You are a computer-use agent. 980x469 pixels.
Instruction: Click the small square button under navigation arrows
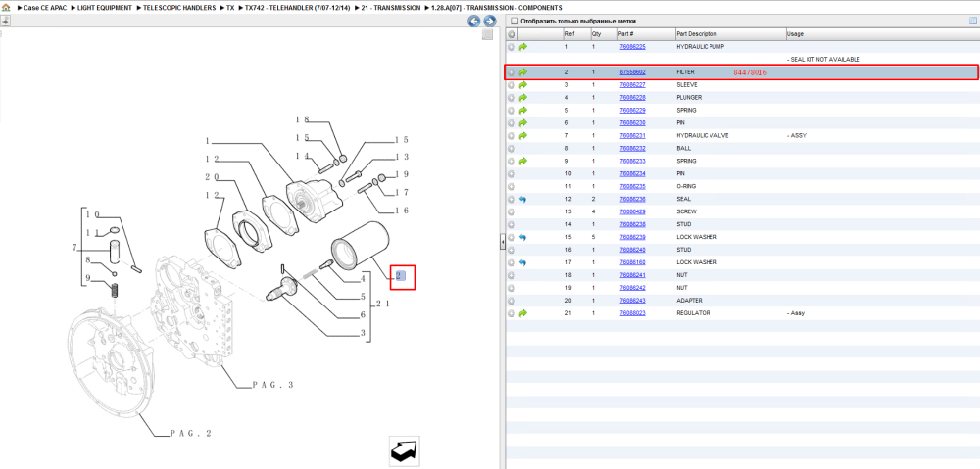click(x=487, y=35)
